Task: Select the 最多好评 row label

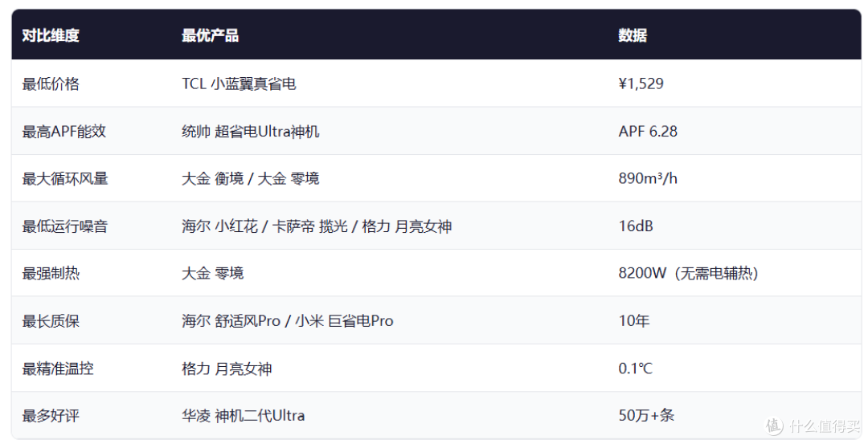Action: (x=51, y=415)
